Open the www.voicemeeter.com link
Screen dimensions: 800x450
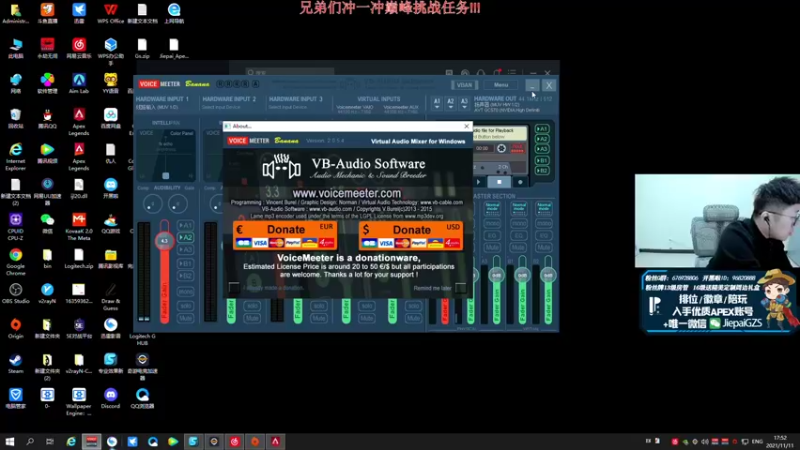coord(346,193)
